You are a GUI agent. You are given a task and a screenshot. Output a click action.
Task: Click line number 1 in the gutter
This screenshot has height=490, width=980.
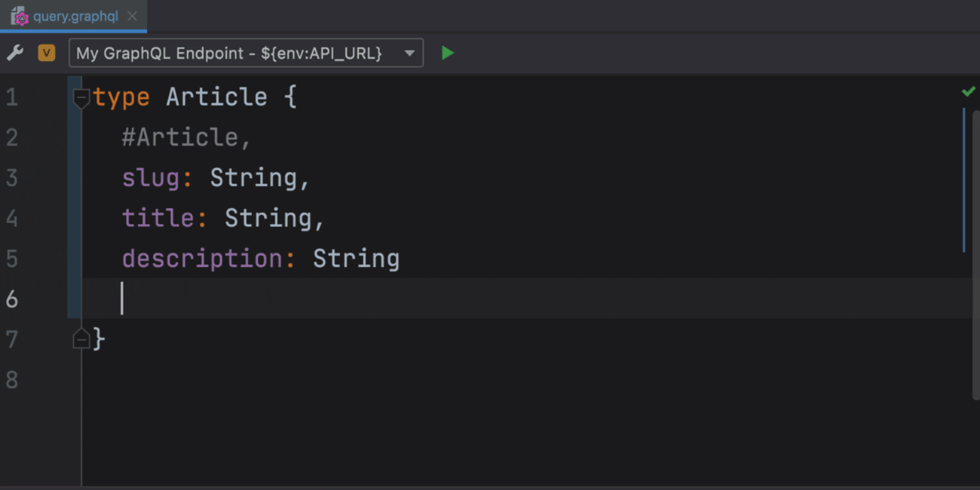point(12,97)
